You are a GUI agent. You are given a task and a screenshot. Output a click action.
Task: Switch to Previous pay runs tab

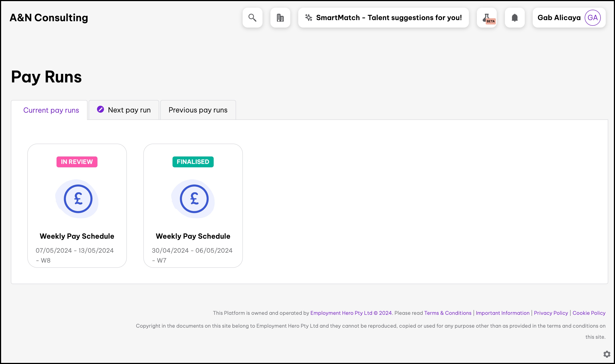point(198,110)
